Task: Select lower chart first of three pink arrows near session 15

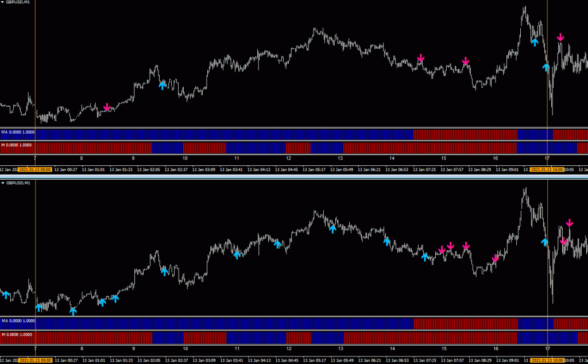Action: [442, 250]
